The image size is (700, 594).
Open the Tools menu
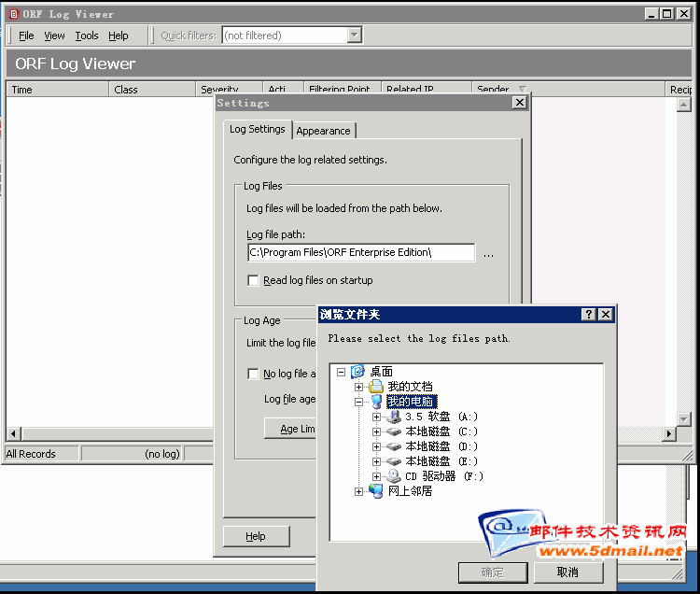[x=87, y=35]
